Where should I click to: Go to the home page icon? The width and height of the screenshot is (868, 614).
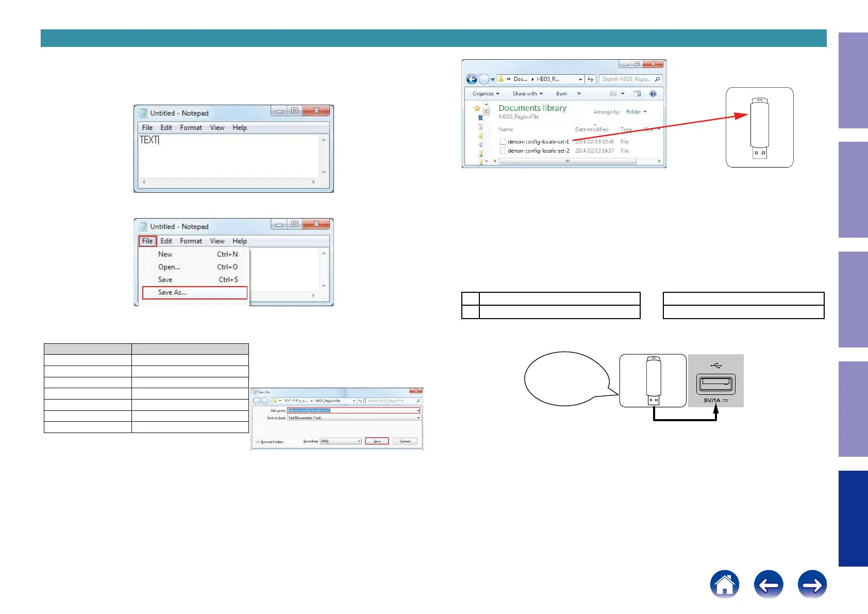pos(724,585)
